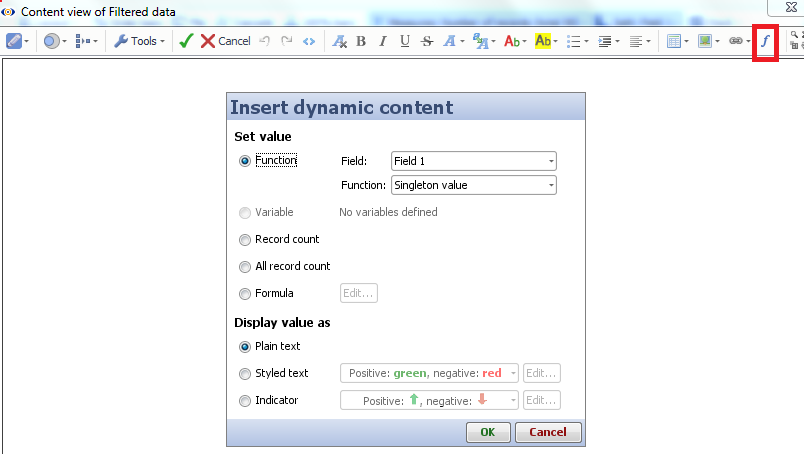This screenshot has height=454, width=804.
Task: Select the Record count radio button
Action: click(245, 240)
